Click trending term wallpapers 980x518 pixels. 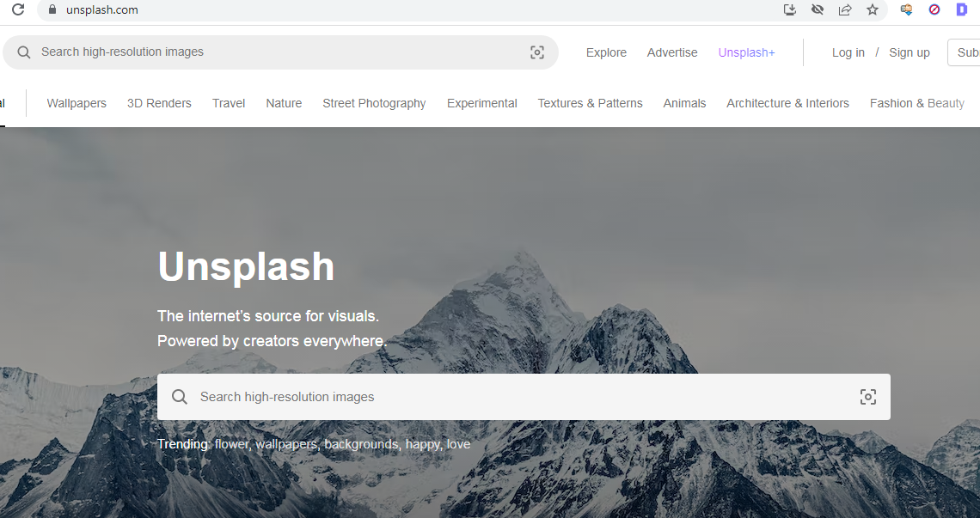286,444
